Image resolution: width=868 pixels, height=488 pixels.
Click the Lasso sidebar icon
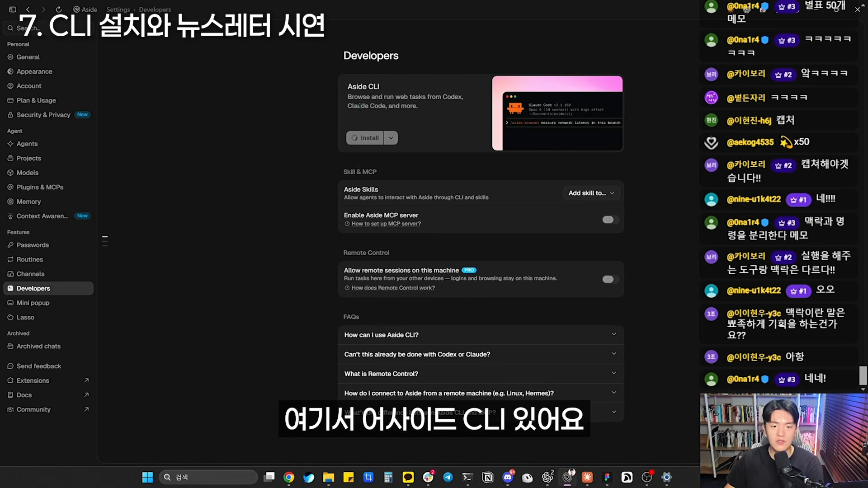pyautogui.click(x=10, y=317)
